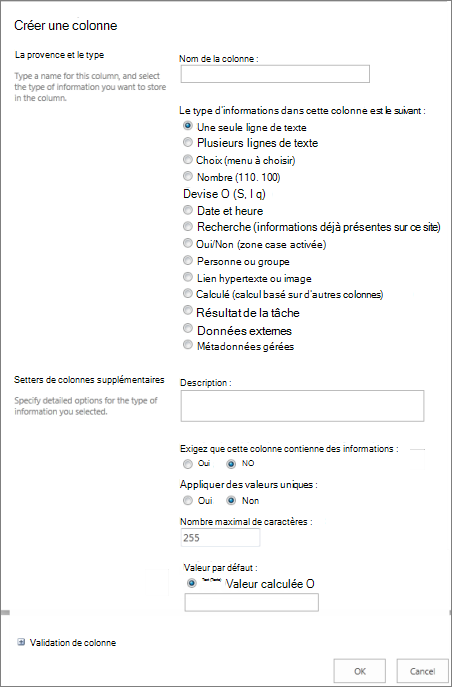Select the Recherche column type
452x687 pixels.
pos(188,227)
